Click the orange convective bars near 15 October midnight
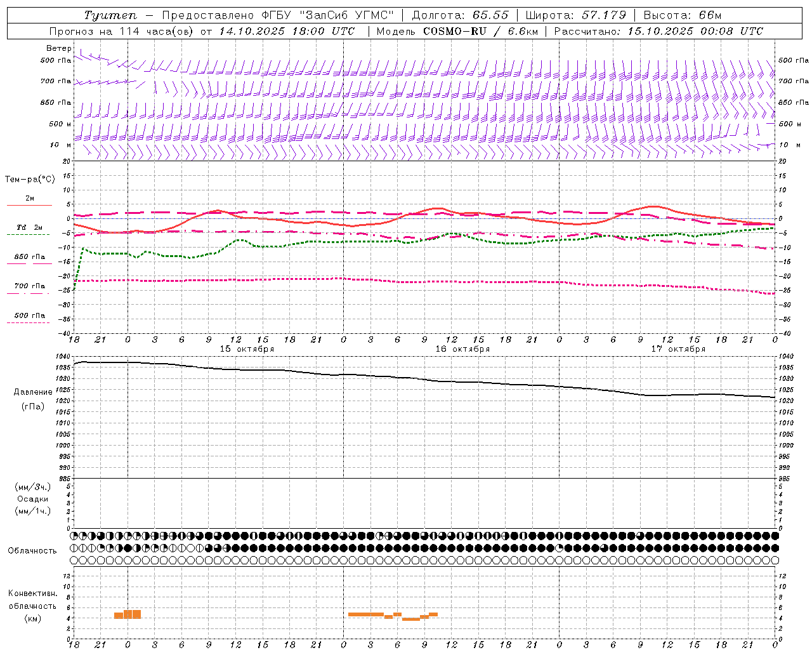Viewport: 812px width, 650px height. click(128, 614)
